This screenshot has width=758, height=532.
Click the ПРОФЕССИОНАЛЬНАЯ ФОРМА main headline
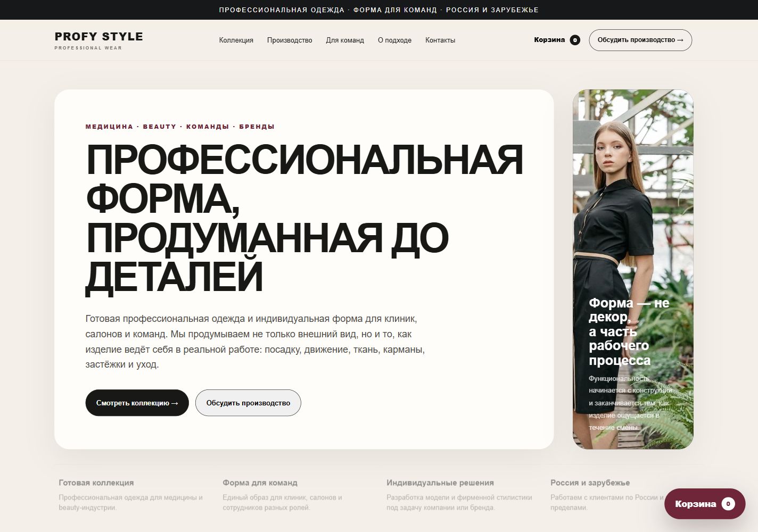tap(304, 218)
